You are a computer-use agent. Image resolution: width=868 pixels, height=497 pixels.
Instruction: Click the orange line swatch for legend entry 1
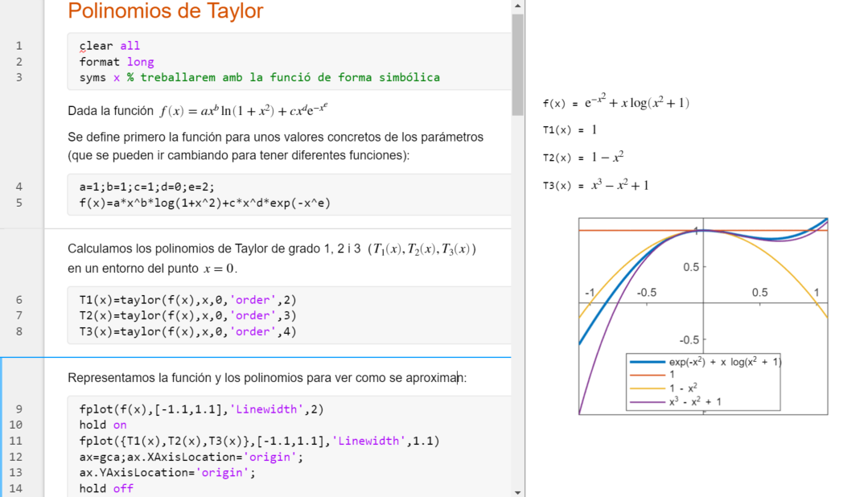tap(648, 375)
